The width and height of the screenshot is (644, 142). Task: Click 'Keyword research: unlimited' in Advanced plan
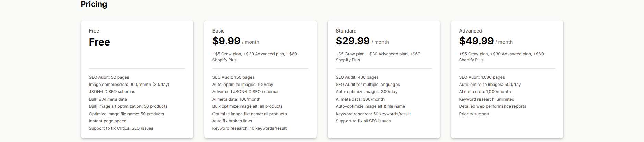point(486,99)
